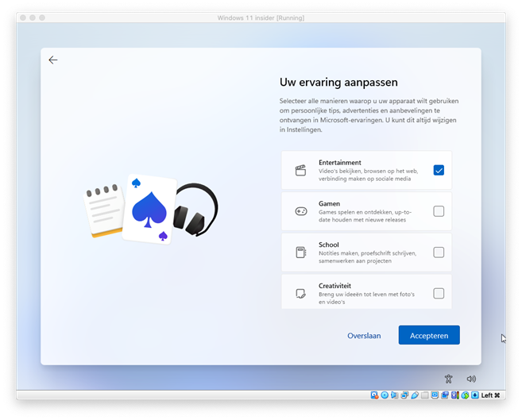This screenshot has width=522, height=420.
Task: Zoom the VirtualBox window via green button
Action: (x=42, y=17)
